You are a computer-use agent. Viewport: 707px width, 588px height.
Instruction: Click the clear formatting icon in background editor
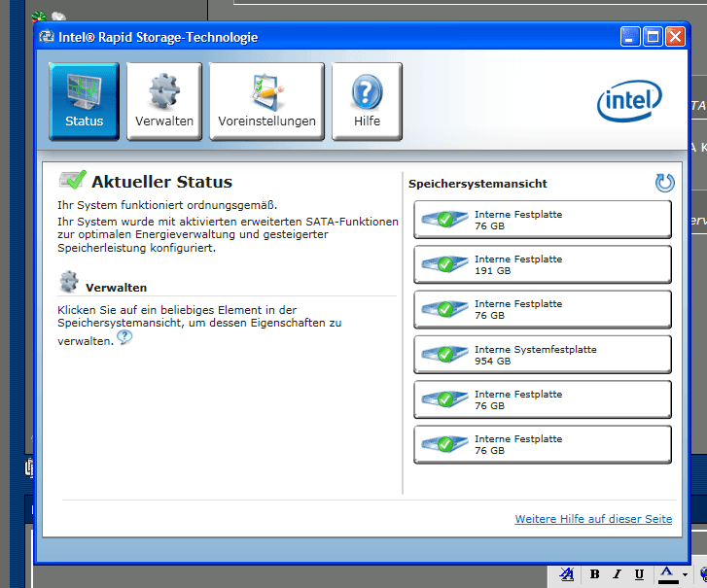click(567, 574)
